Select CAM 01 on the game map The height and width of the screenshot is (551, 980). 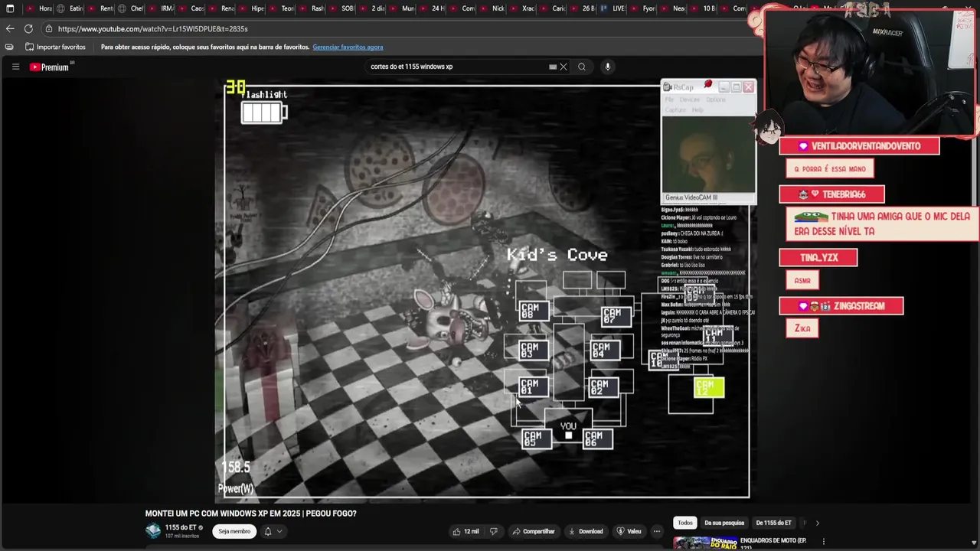point(534,387)
